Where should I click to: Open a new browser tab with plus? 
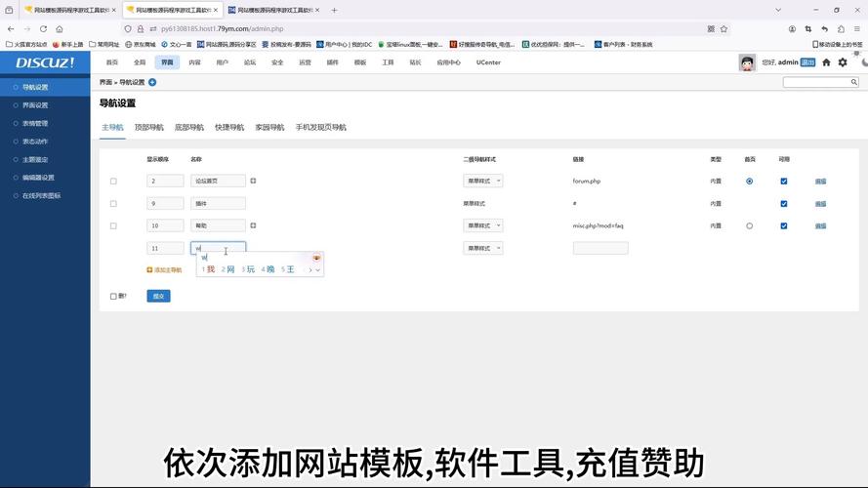[x=334, y=10]
